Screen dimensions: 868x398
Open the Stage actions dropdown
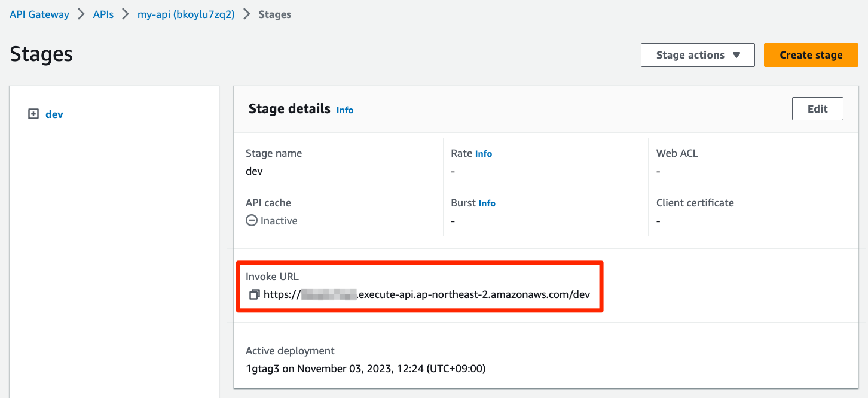[697, 55]
